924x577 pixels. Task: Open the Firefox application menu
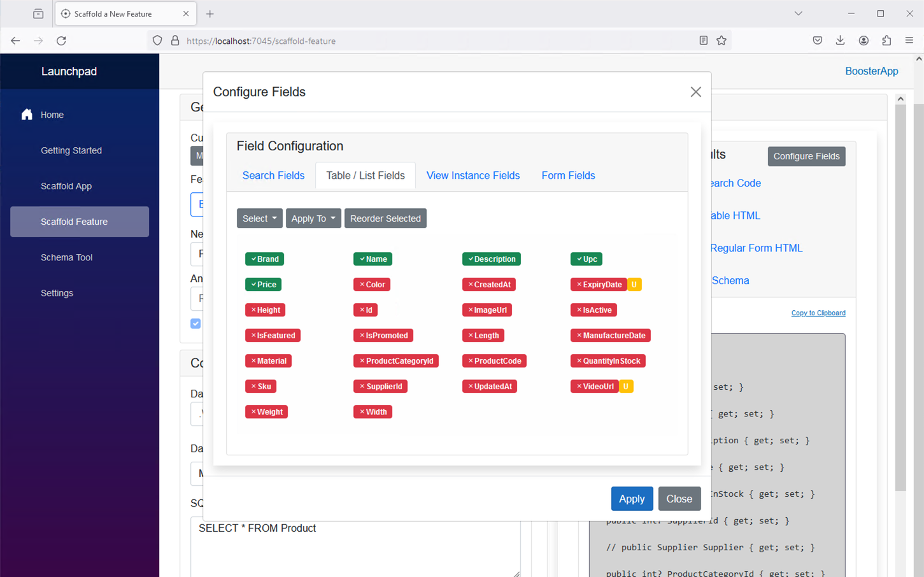click(x=909, y=41)
